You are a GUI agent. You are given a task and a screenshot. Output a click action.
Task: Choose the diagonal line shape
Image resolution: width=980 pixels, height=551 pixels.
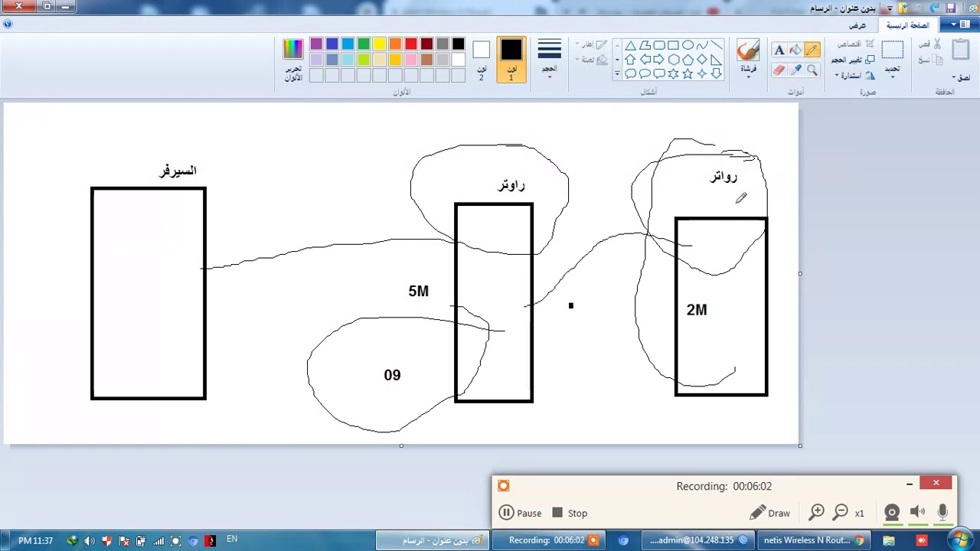(716, 45)
